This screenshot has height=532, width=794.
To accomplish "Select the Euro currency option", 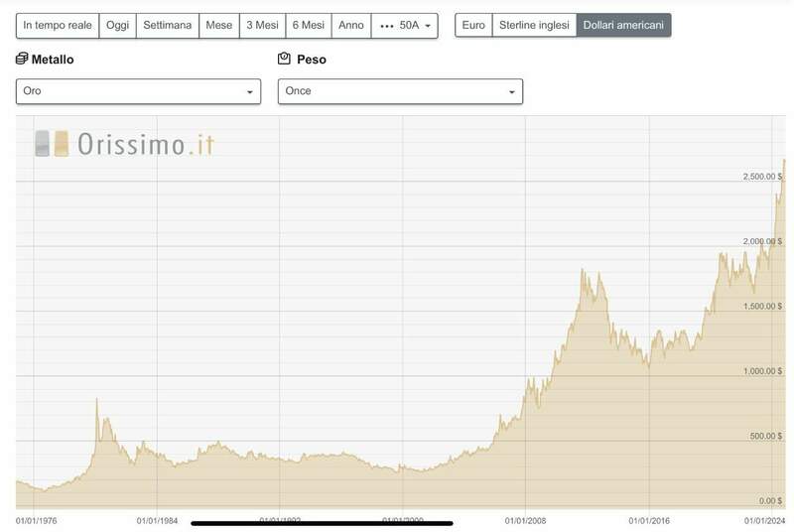I will pos(473,25).
